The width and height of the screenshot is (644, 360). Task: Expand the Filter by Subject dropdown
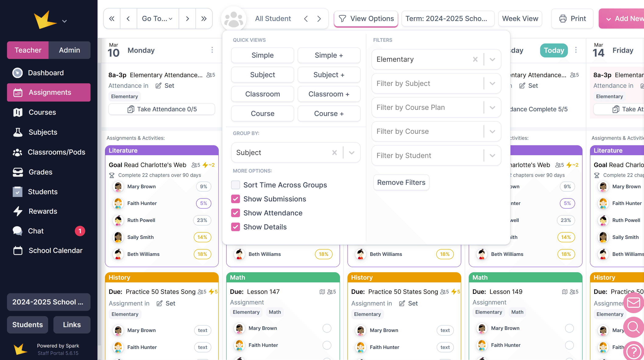[x=492, y=83]
